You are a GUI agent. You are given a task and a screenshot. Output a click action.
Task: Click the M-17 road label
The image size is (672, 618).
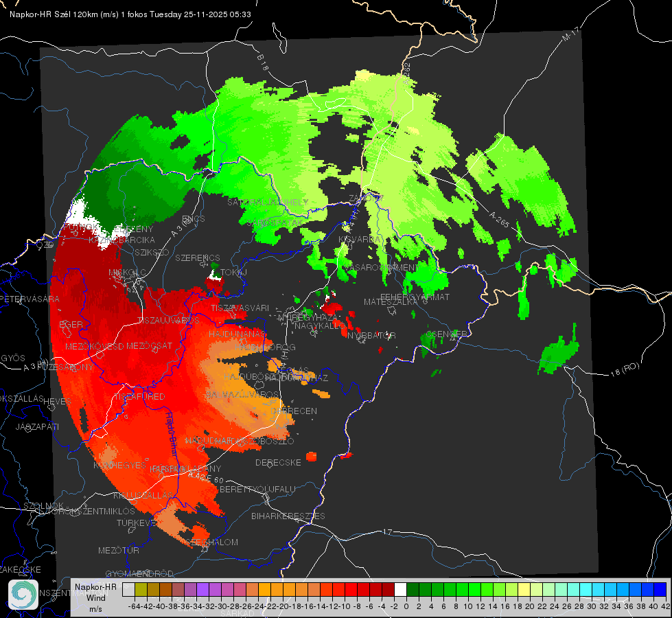pyautogui.click(x=570, y=34)
